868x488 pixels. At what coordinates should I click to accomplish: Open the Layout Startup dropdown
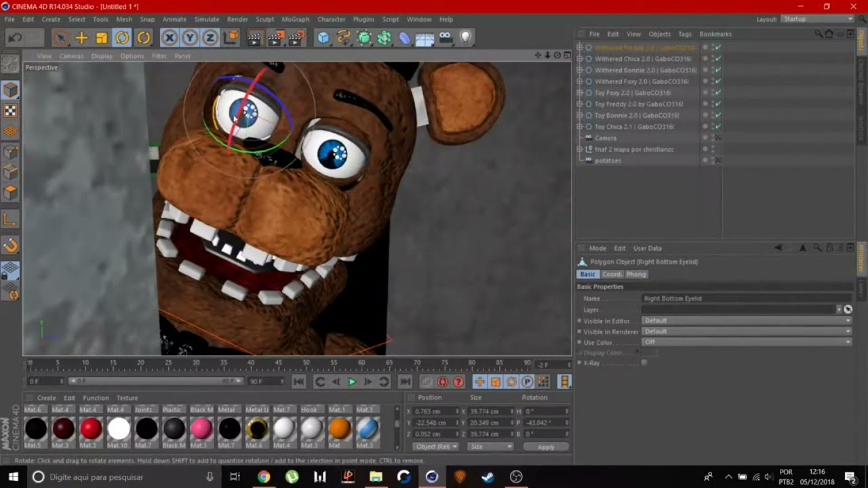click(x=816, y=19)
